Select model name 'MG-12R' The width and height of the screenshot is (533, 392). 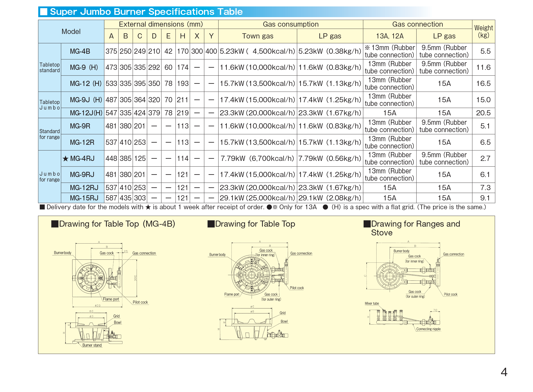(x=82, y=142)
